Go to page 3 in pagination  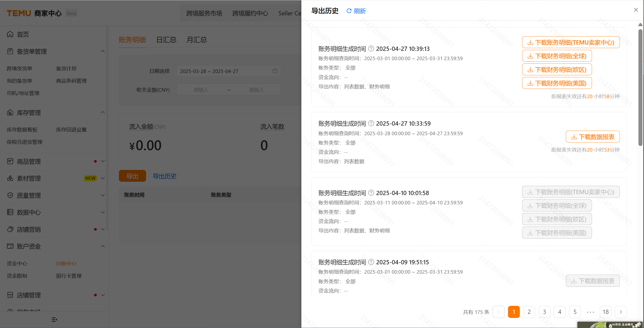click(x=544, y=312)
